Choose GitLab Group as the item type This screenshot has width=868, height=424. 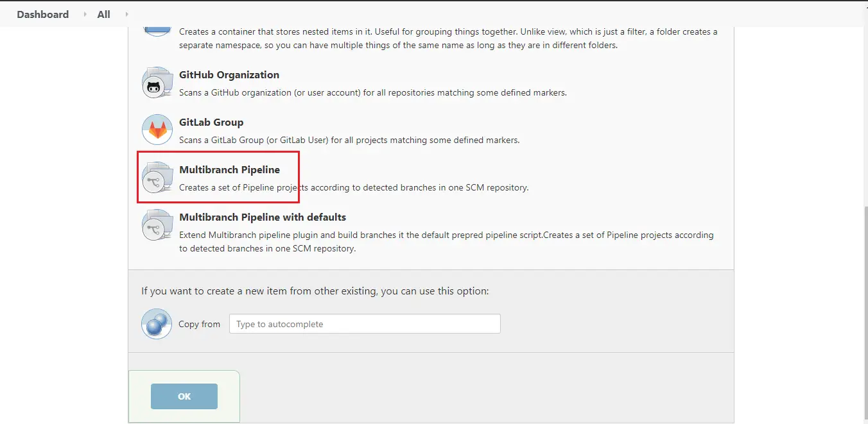tap(211, 122)
